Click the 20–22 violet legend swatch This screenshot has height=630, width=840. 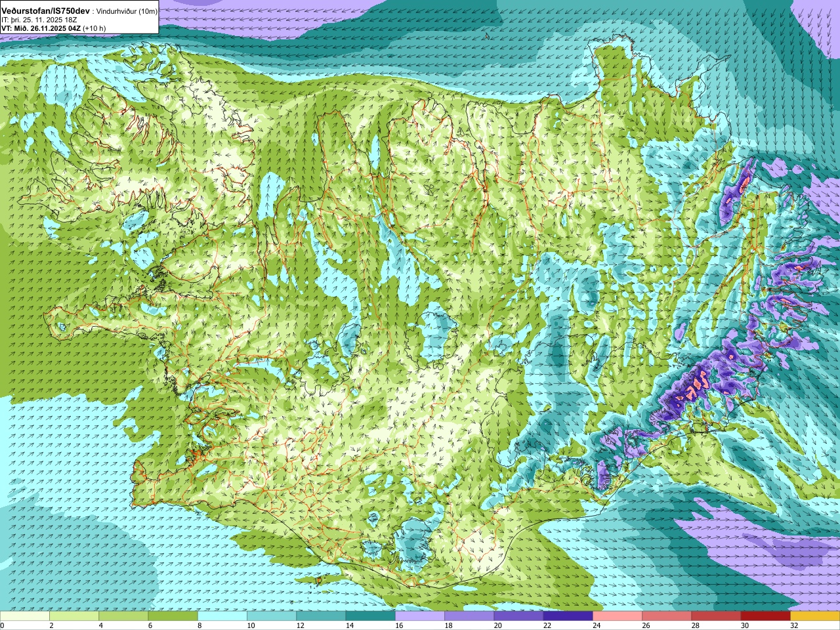pos(518,616)
